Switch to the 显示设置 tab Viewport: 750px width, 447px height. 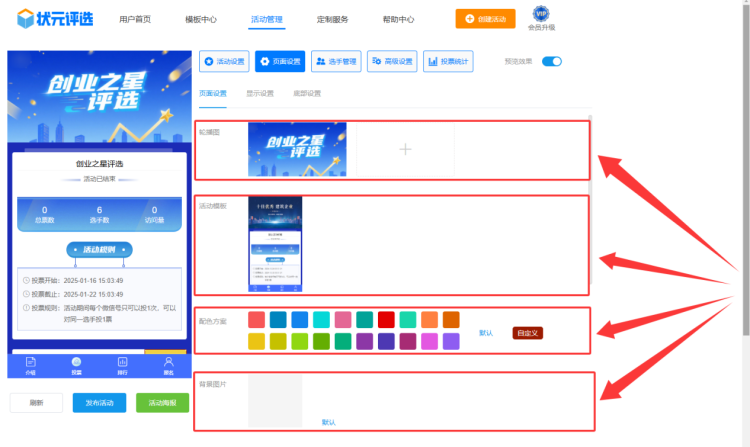click(260, 93)
